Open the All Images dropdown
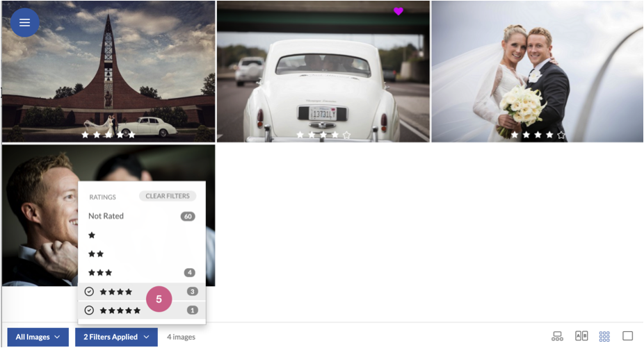The image size is (644, 348). pos(38,337)
